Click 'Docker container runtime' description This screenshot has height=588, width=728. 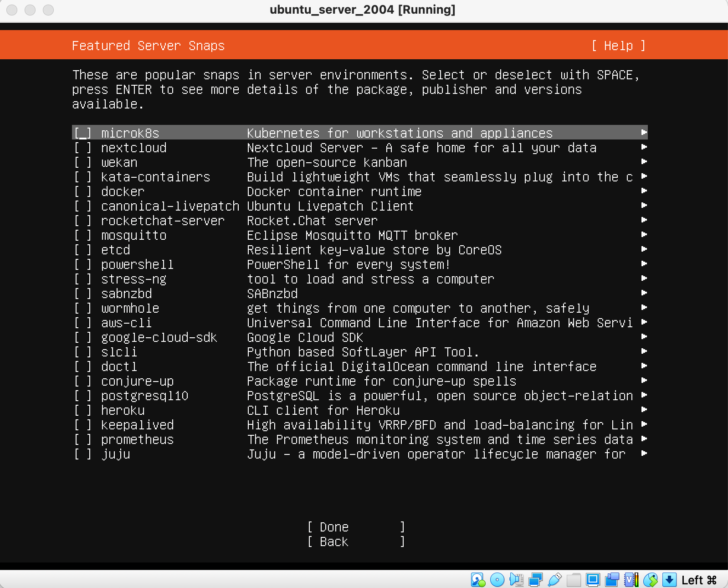334,191
